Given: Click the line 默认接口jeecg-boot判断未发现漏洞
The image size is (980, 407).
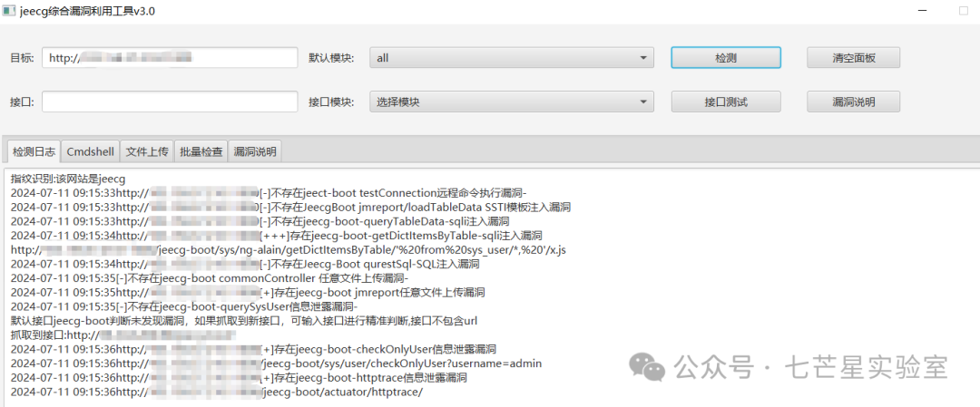Looking at the screenshot, I should [x=244, y=321].
